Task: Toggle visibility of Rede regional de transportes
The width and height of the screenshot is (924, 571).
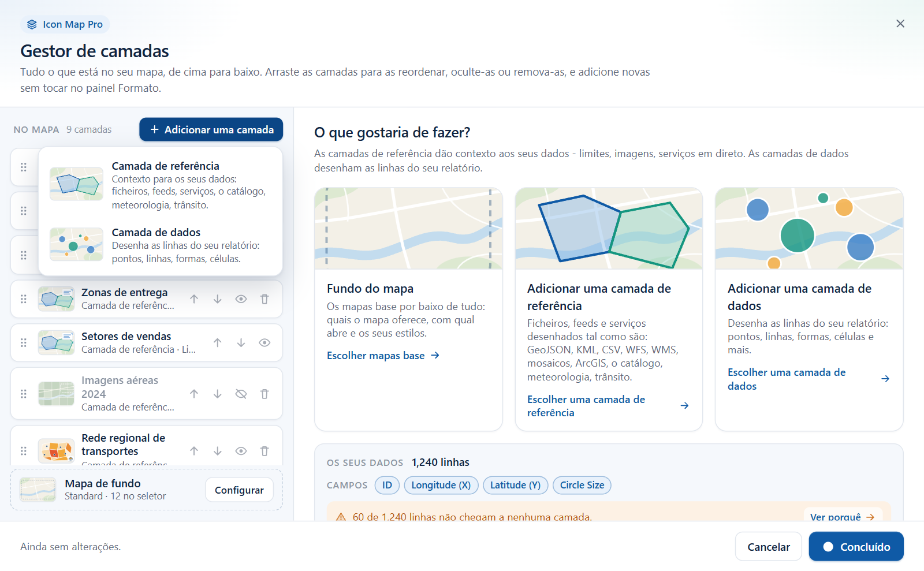Action: pos(241,451)
